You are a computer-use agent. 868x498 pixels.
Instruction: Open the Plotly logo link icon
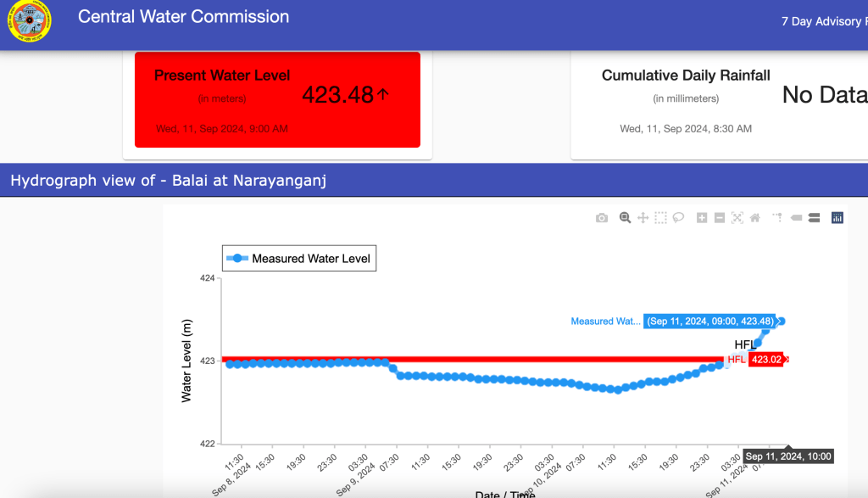pos(837,218)
